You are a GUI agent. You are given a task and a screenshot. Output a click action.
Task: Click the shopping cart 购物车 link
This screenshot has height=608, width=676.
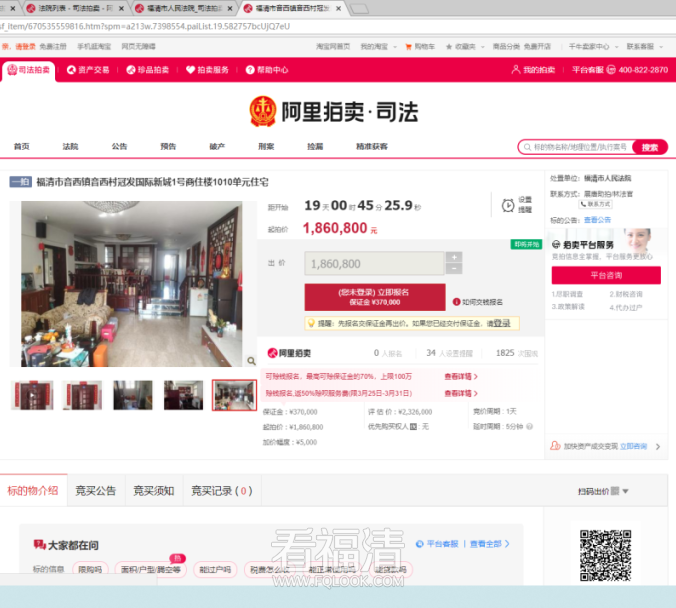(420, 47)
